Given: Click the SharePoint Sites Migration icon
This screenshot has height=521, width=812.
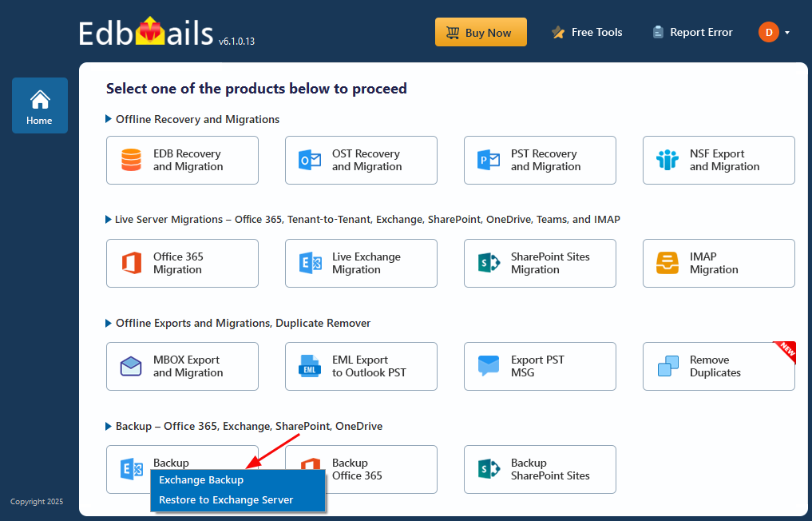Looking at the screenshot, I should point(489,264).
